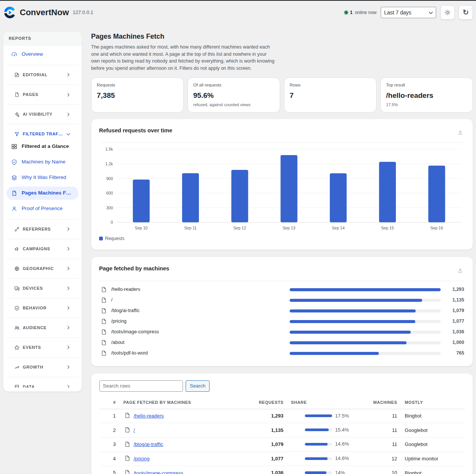
Task: Open Proof of Presence report
Action: pos(43,209)
